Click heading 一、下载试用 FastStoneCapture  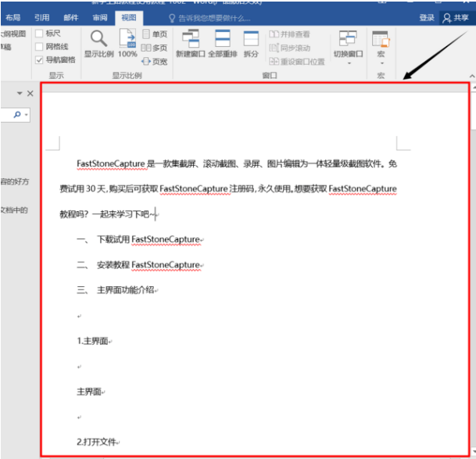(x=140, y=240)
